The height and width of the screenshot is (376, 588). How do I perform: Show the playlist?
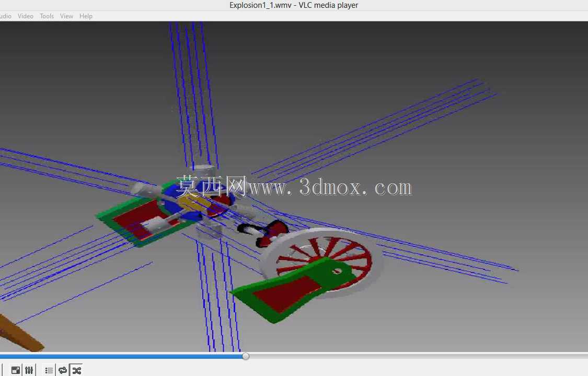point(49,370)
